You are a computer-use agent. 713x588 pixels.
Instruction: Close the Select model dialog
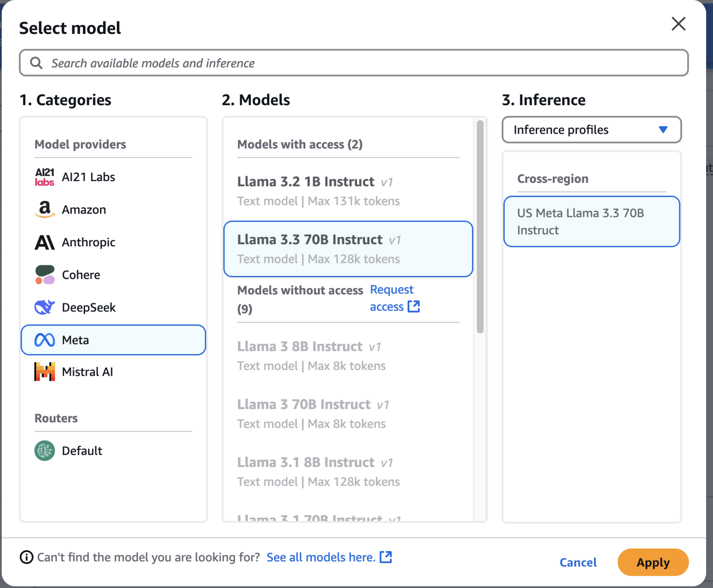click(x=679, y=24)
